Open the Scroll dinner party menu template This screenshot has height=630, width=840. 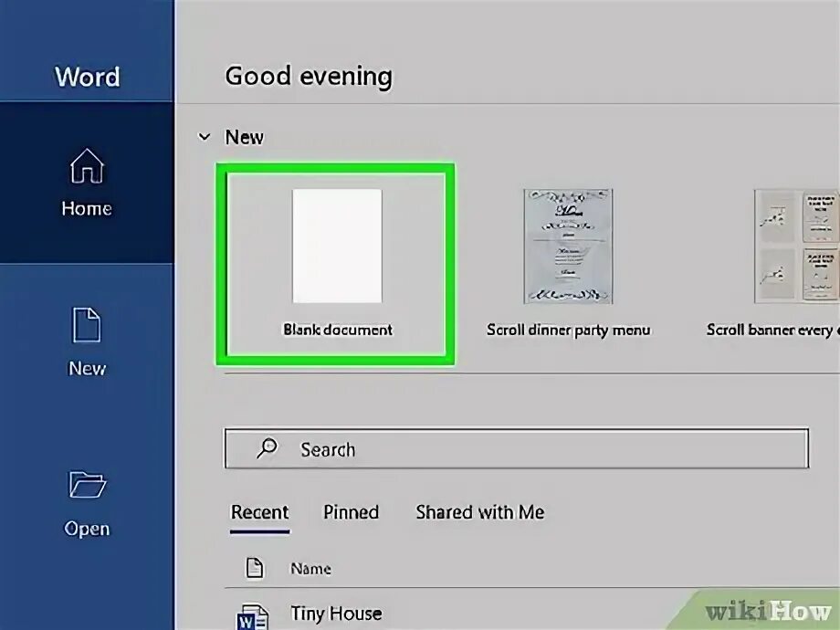click(568, 247)
